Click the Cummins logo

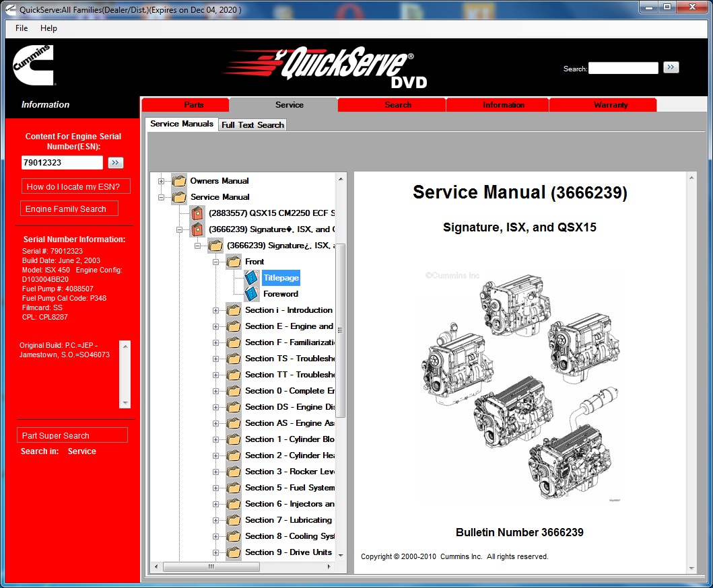[33, 65]
